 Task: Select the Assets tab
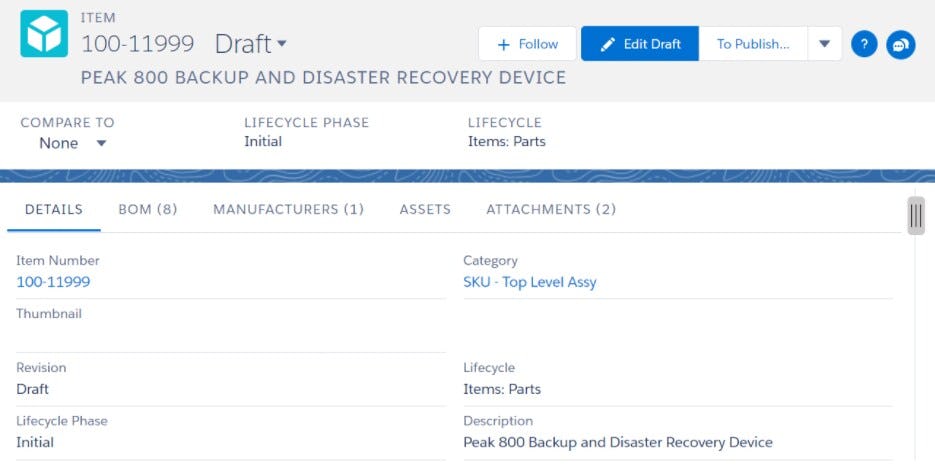tap(425, 210)
